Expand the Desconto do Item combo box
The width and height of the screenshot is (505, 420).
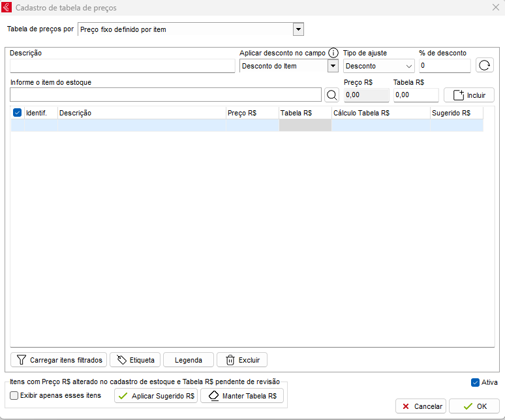[x=333, y=66]
